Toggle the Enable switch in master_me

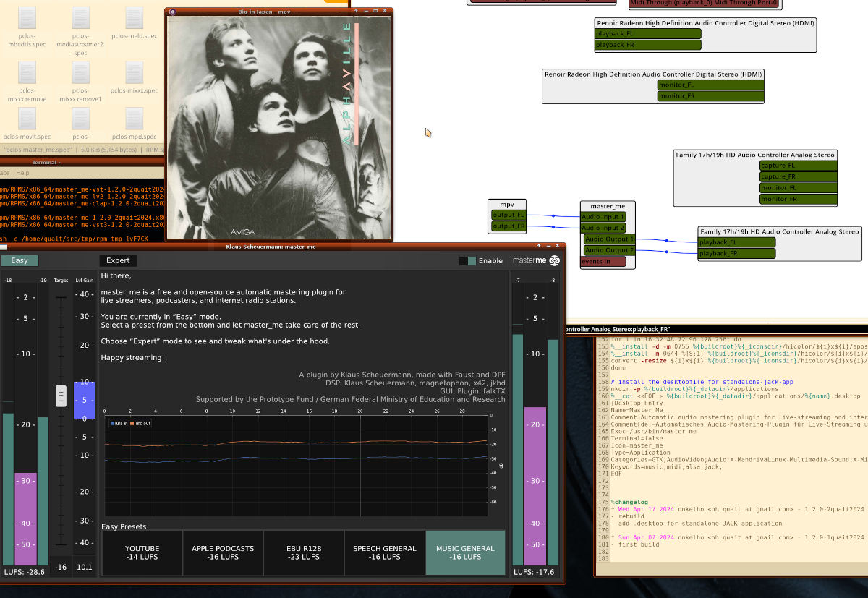pos(468,261)
